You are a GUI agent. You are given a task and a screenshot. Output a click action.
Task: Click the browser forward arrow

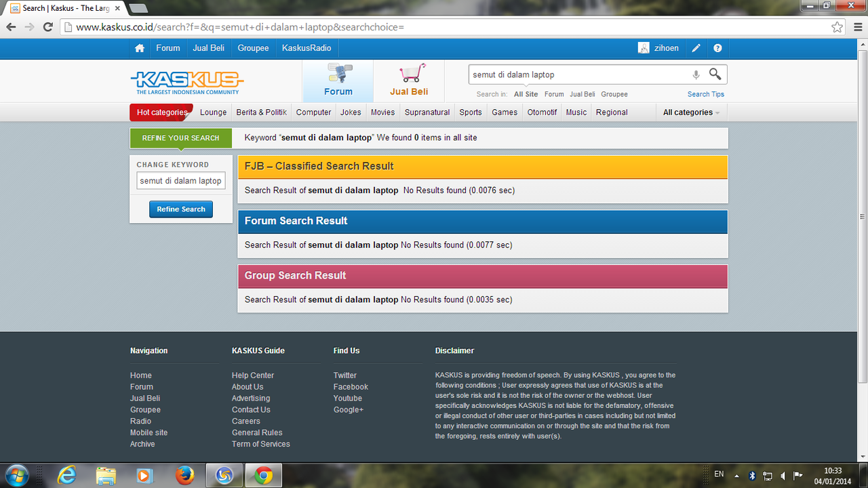(x=29, y=27)
